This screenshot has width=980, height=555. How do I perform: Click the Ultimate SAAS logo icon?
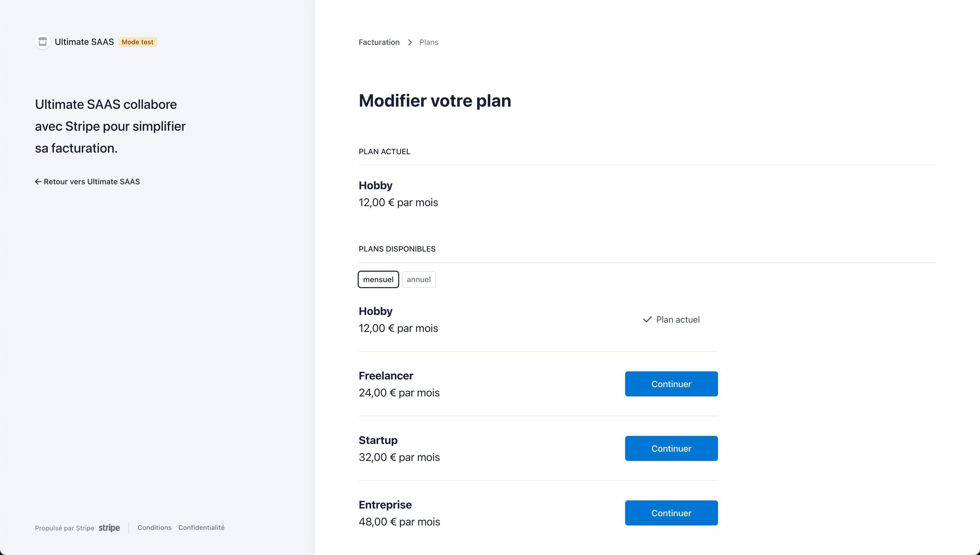point(42,42)
